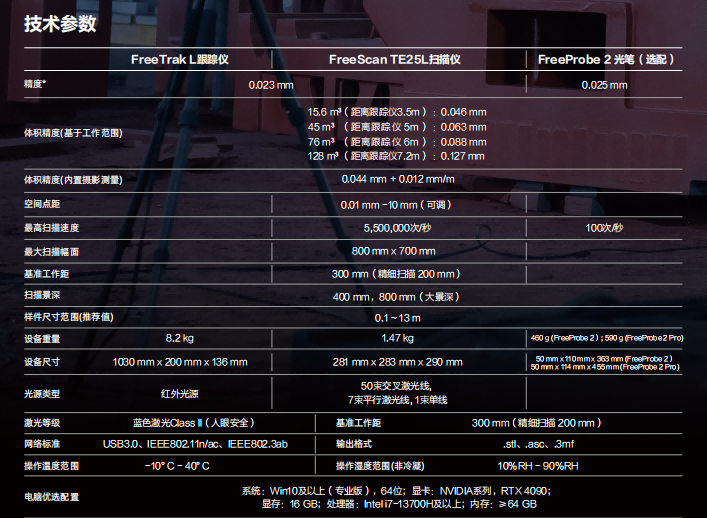Click the 精度* row label
Image resolution: width=707 pixels, height=518 pixels.
[36, 85]
